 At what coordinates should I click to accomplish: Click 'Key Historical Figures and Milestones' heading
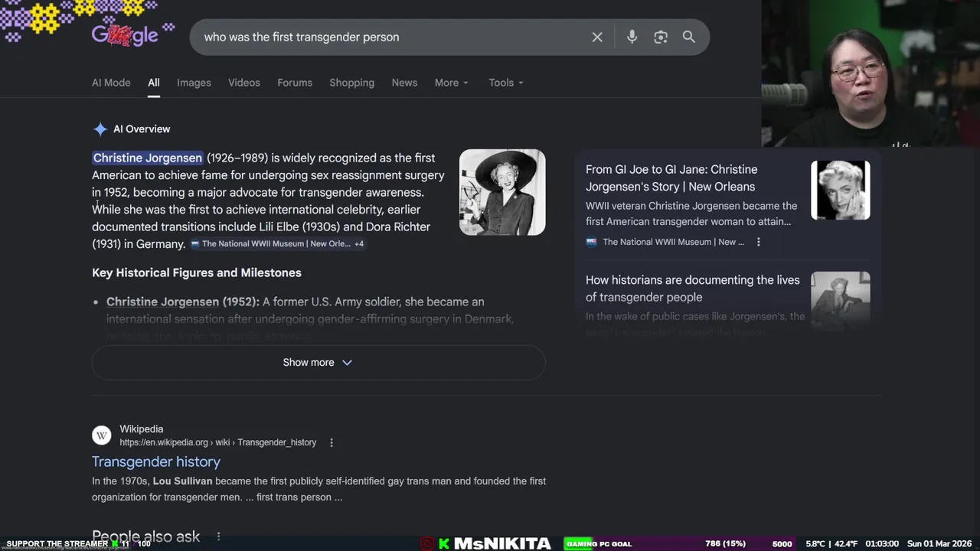(197, 272)
